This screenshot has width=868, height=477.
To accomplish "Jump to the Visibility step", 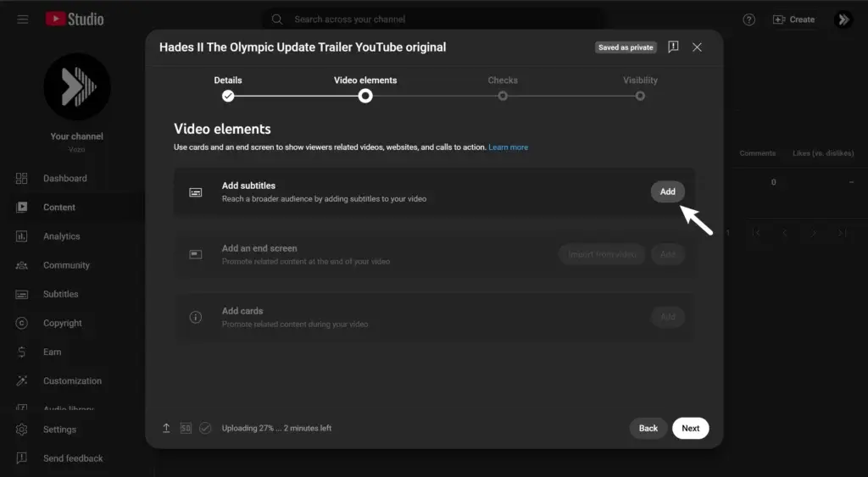I will tap(640, 96).
